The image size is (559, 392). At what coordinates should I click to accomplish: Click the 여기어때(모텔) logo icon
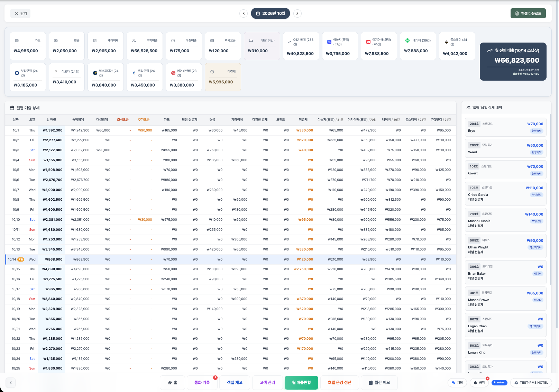(x=368, y=42)
